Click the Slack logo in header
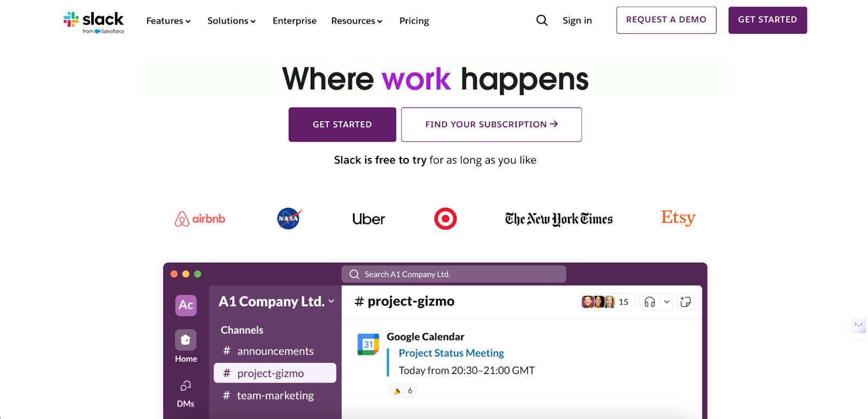The image size is (868, 419). tap(93, 22)
